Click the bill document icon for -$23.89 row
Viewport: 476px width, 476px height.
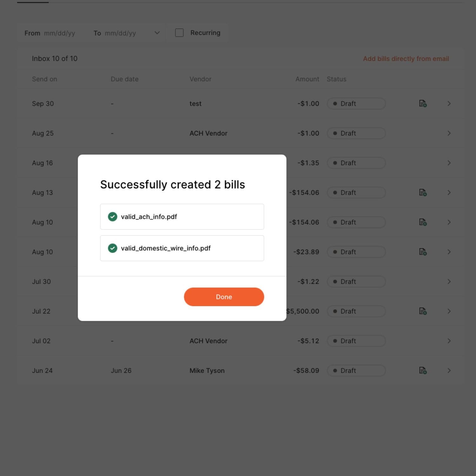[423, 252]
